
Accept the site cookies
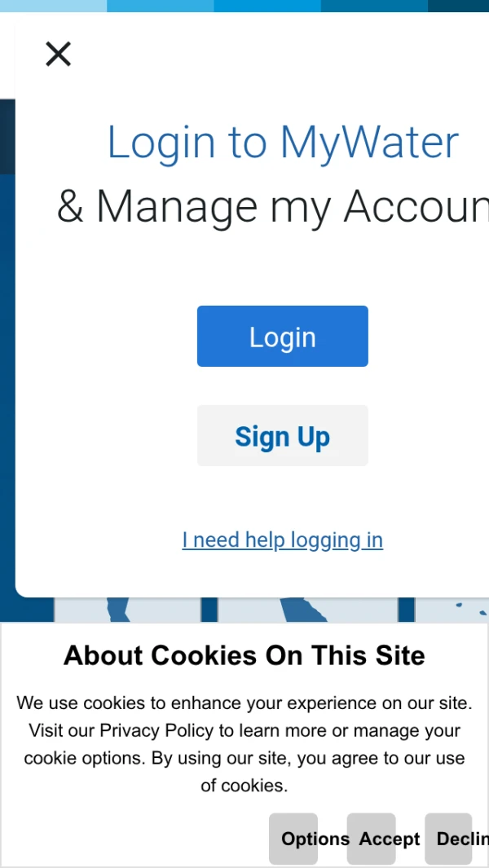pos(371,839)
